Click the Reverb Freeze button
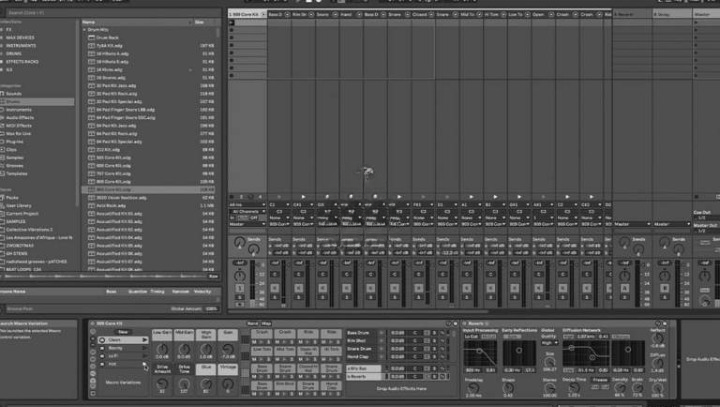 (x=600, y=380)
